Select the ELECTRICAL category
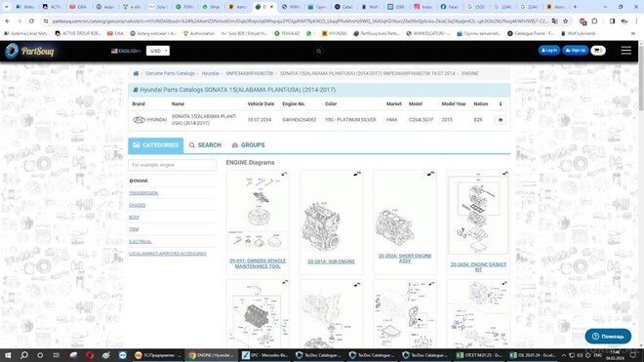Screen dimensions: 644x362 [141, 242]
